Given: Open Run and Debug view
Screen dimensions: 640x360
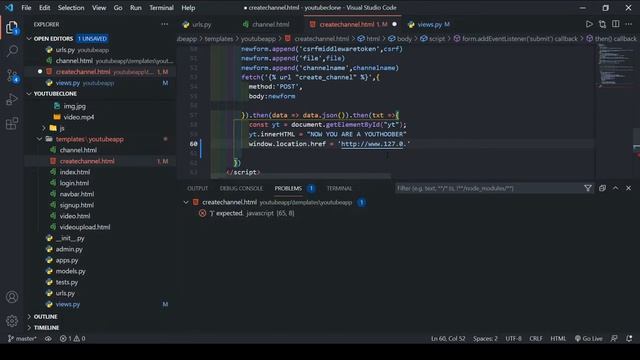Looking at the screenshot, I should (12, 99).
